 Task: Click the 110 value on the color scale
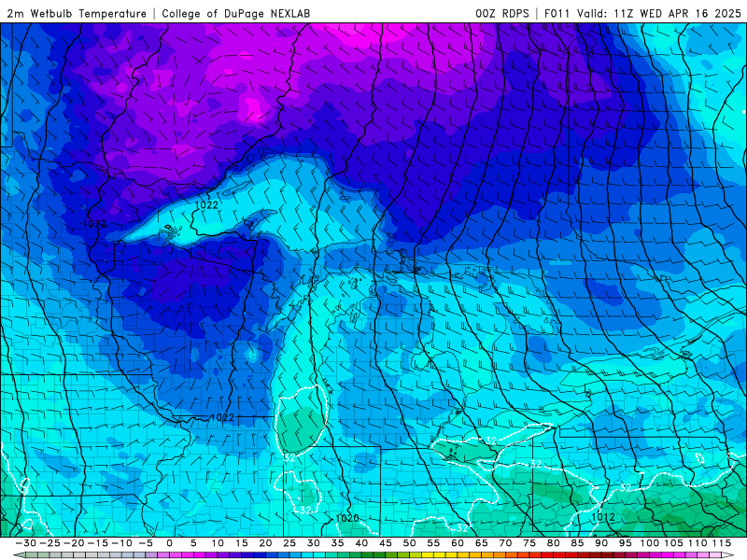click(x=698, y=543)
